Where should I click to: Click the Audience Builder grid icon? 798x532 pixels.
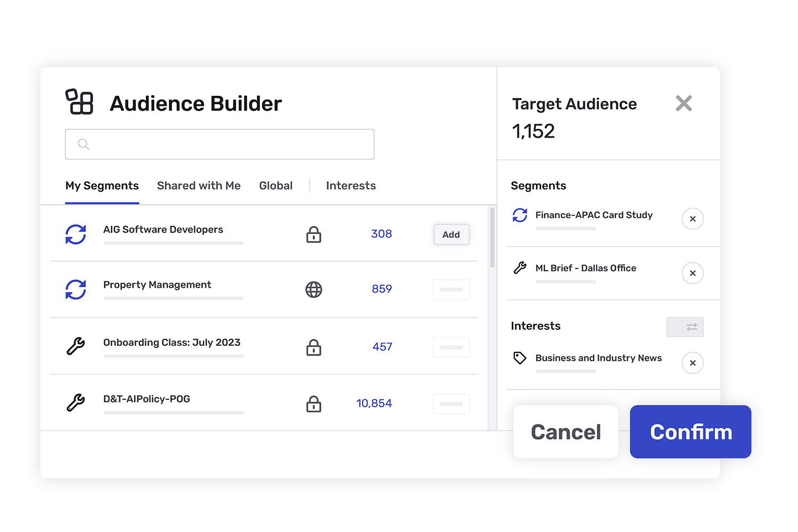click(79, 102)
